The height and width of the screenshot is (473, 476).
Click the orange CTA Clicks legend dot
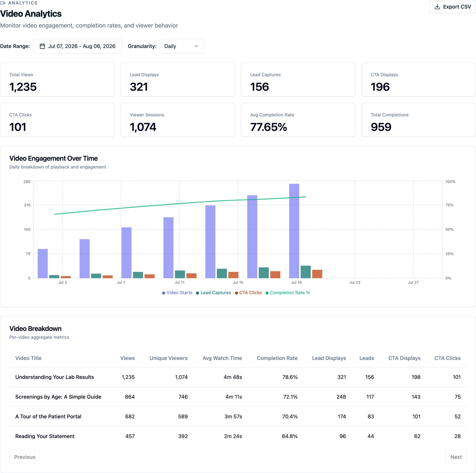coord(236,293)
